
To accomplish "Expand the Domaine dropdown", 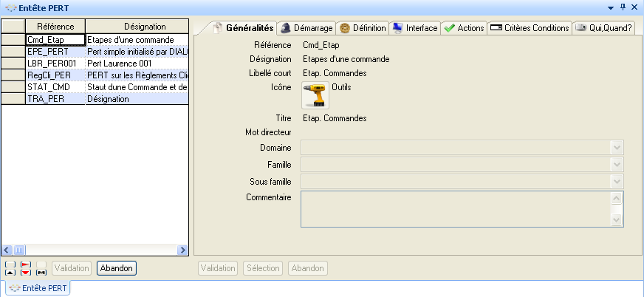I will coord(617,148).
